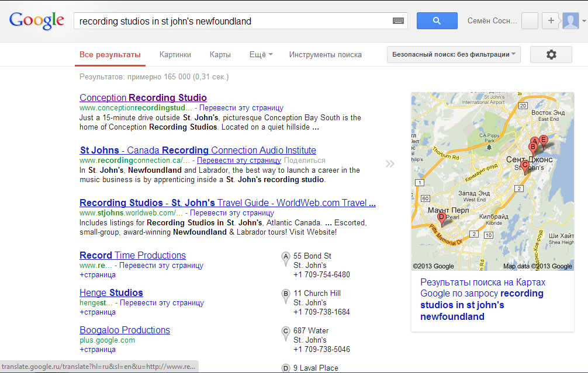Translate the Record Time Productions page
This screenshot has height=373, width=588.
tap(161, 265)
